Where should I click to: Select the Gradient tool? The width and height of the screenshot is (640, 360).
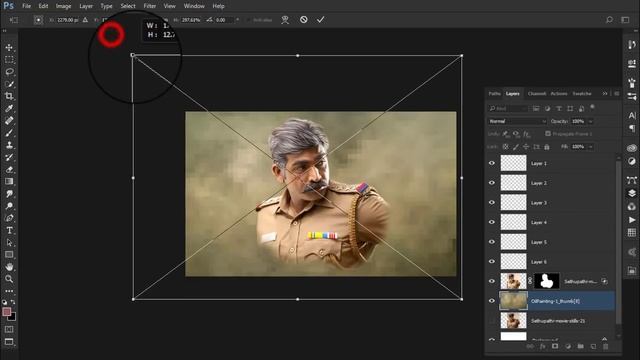[x=9, y=182]
